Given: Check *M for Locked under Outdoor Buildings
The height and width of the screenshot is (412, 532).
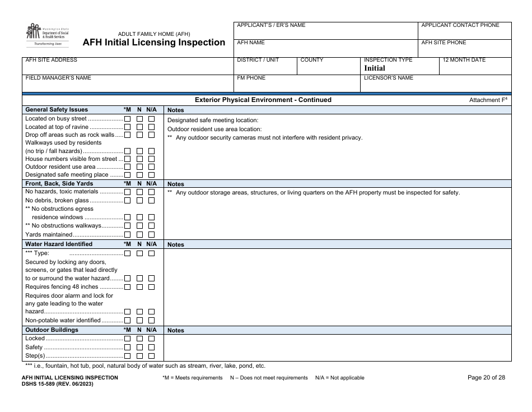Looking at the screenshot, I should 128,338.
